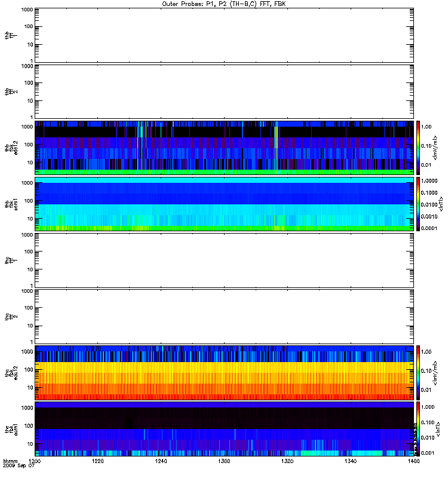Click the 'thb fbk edc12' y-axis title
The width and height of the screenshot is (448, 478).
[x=11, y=148]
